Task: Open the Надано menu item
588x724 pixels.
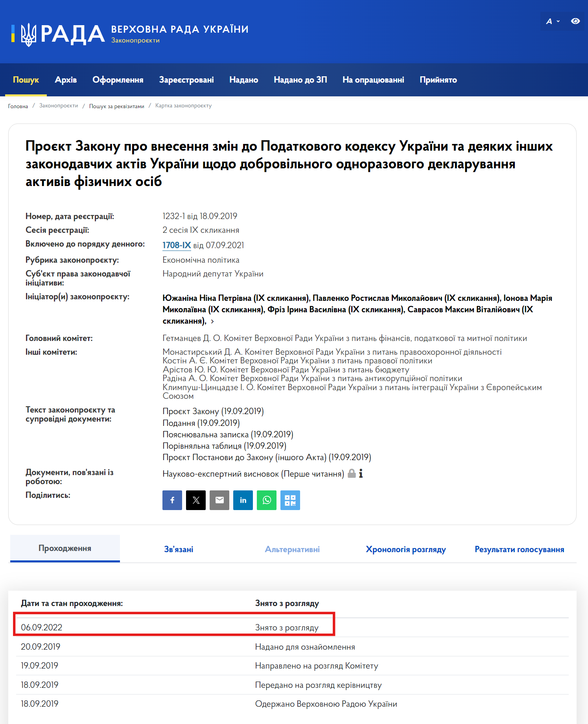Action: click(244, 80)
